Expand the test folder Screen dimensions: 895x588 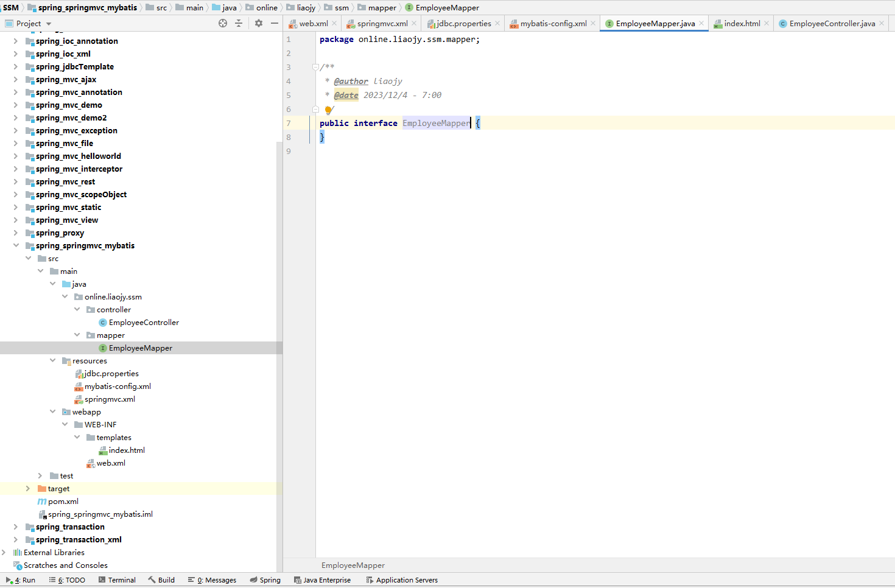[40, 475]
